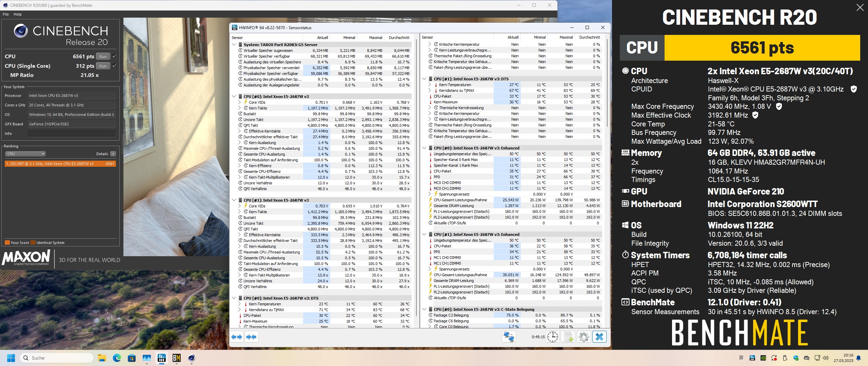Select the 20C/40T ranking result entry

click(60, 164)
